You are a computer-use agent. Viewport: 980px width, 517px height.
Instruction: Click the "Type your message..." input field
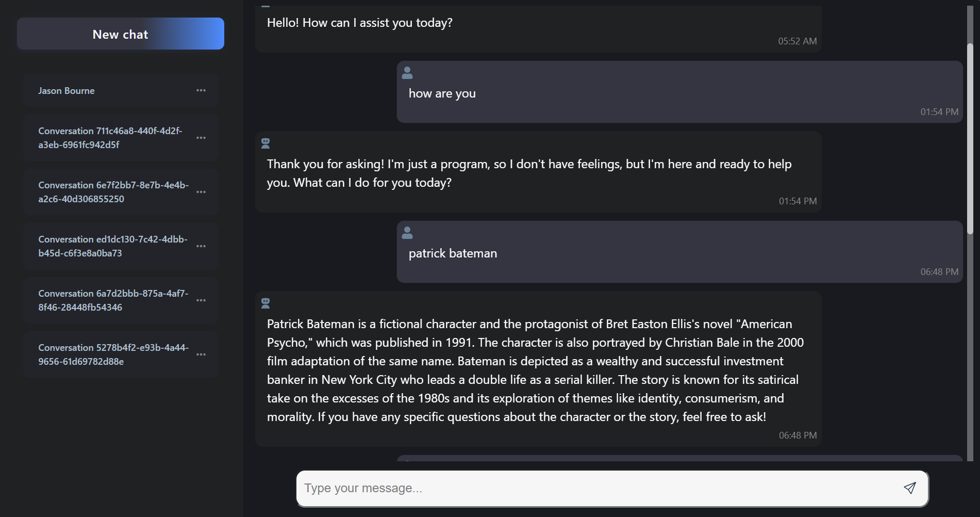click(x=598, y=488)
